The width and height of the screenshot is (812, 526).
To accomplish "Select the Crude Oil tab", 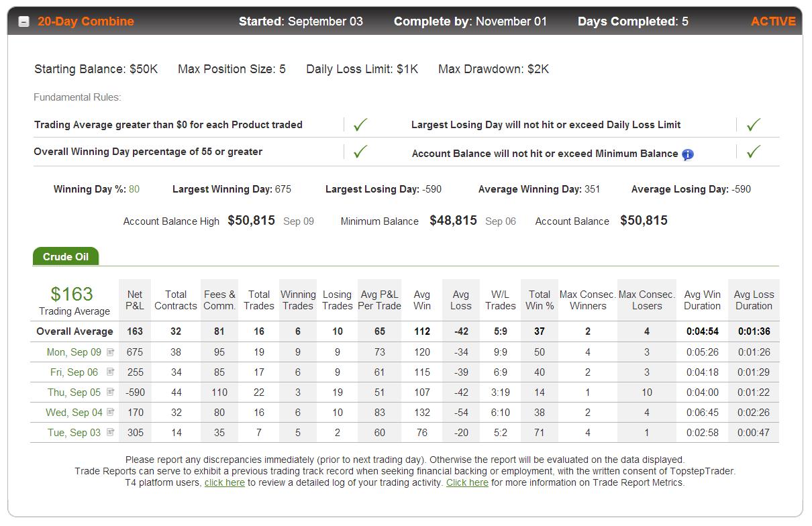I will (x=66, y=257).
